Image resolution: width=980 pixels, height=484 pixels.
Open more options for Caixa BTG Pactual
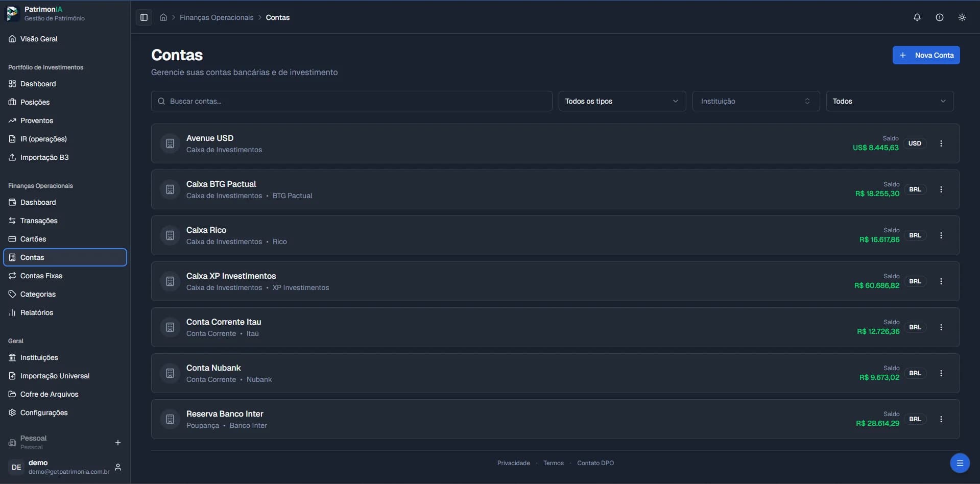pyautogui.click(x=941, y=189)
